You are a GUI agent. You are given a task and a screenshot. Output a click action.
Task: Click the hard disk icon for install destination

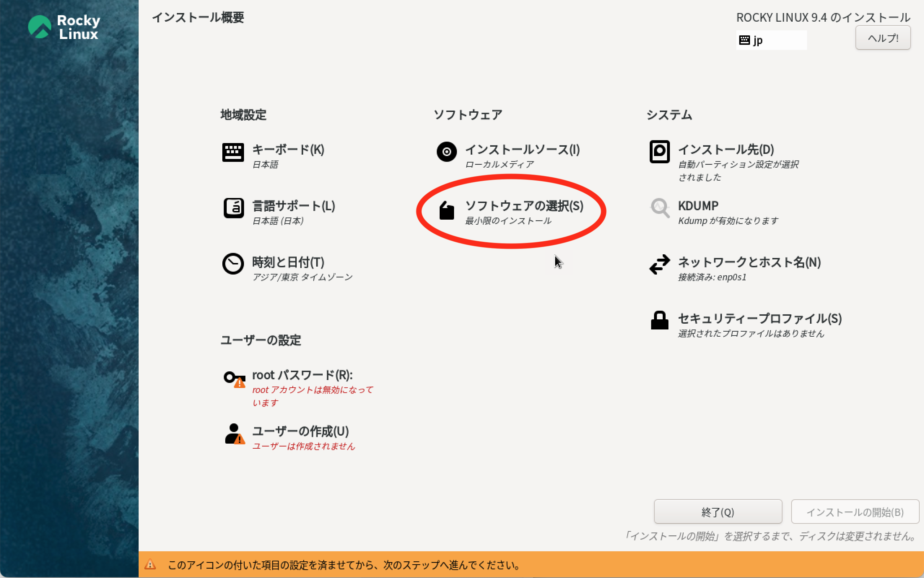coord(659,152)
